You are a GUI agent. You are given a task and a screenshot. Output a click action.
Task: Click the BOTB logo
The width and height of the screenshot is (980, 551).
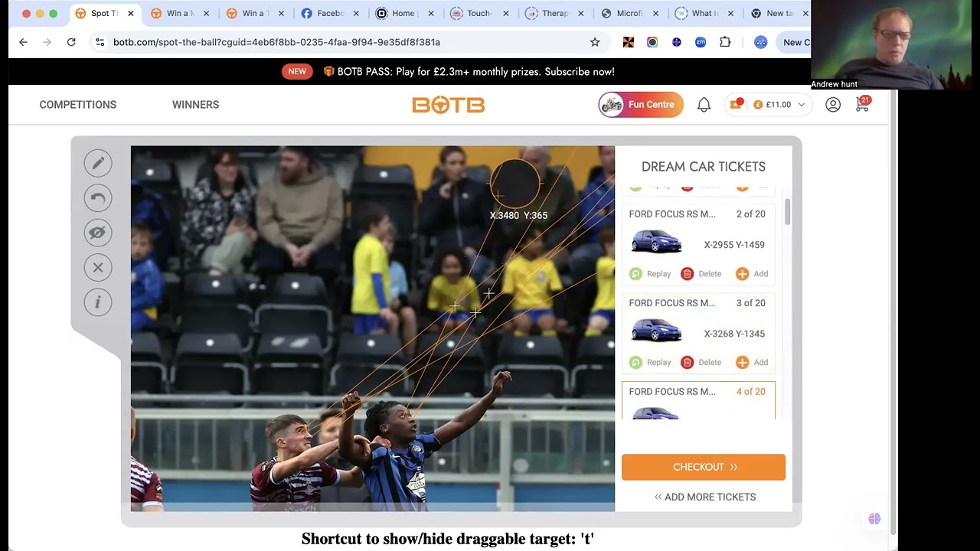449,105
